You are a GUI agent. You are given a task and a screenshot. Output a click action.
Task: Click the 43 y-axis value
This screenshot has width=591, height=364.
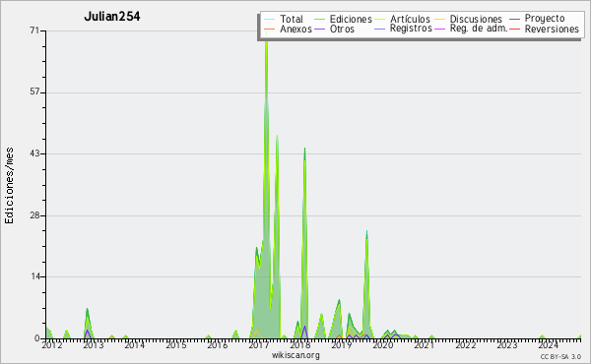(34, 153)
